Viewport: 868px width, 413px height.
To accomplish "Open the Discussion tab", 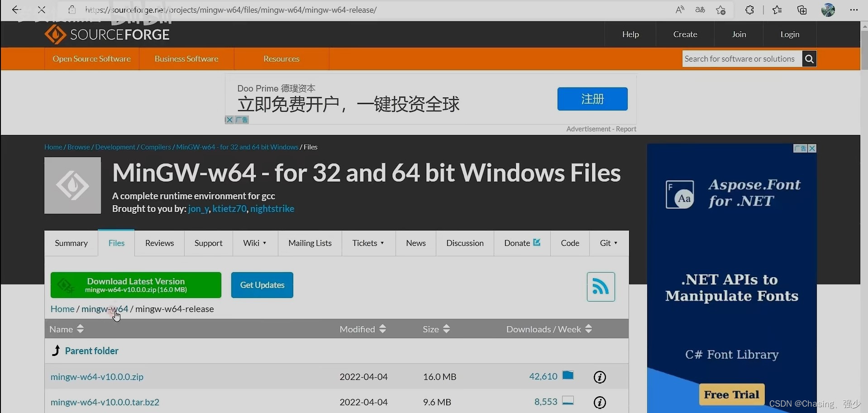I will (x=465, y=243).
